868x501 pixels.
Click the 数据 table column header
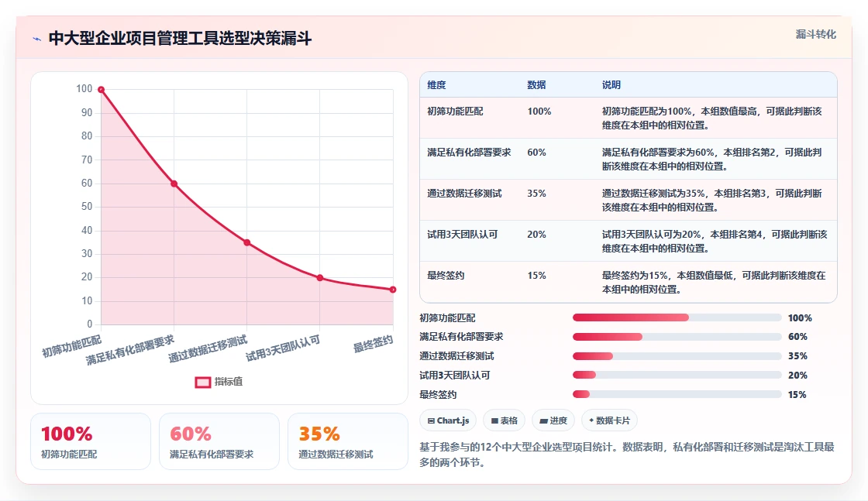[536, 84]
